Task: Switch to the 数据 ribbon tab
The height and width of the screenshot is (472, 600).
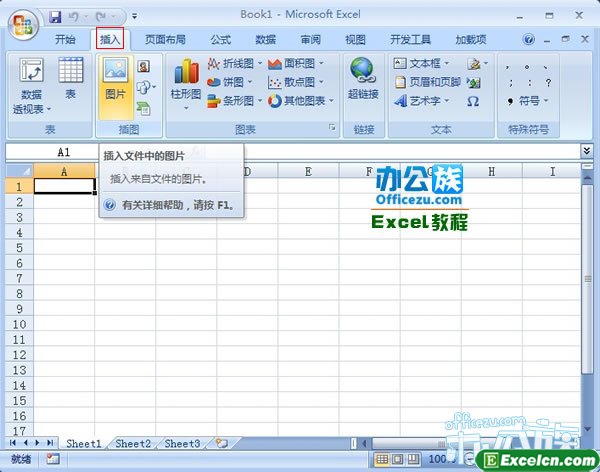Action: tap(265, 39)
